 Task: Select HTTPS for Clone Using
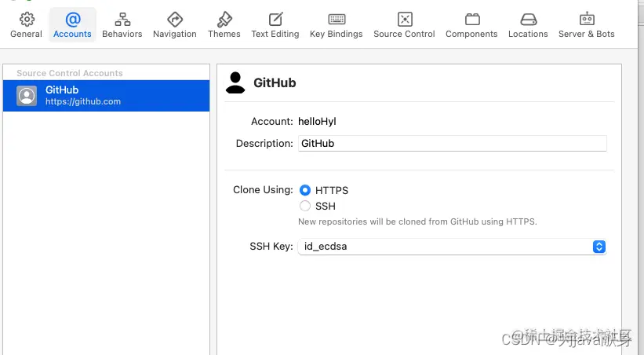click(x=305, y=190)
